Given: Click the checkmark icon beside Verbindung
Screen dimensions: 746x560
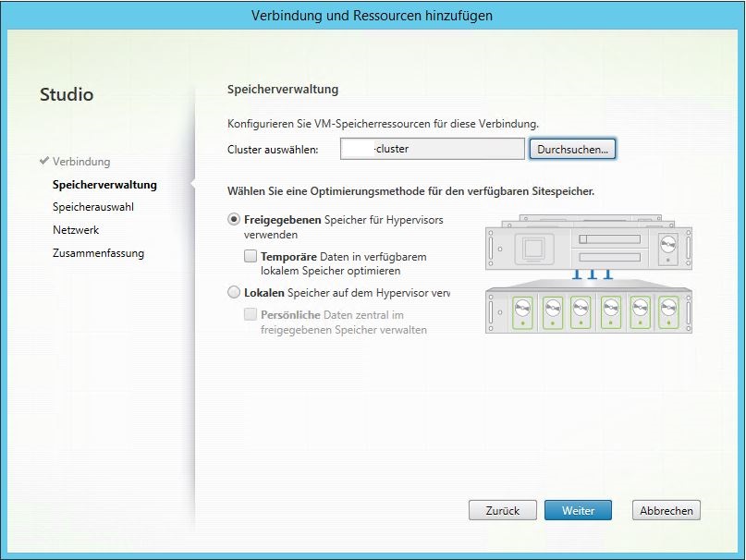Looking at the screenshot, I should (43, 162).
